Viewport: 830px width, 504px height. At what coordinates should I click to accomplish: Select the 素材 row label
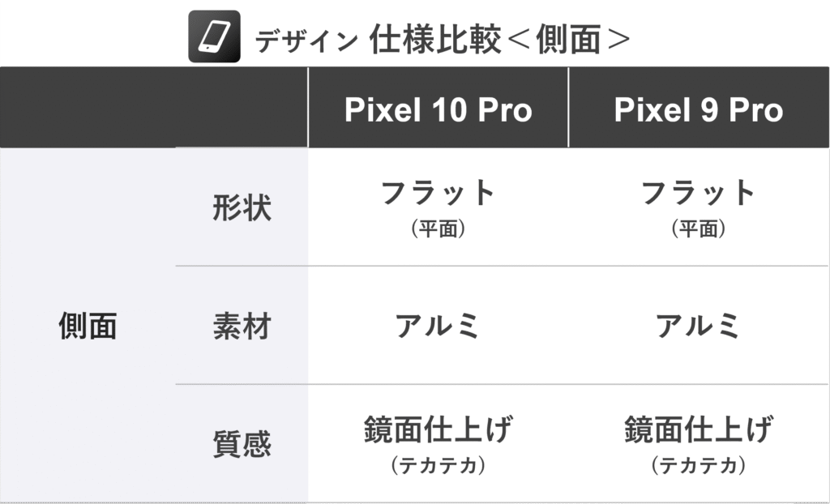pyautogui.click(x=242, y=326)
